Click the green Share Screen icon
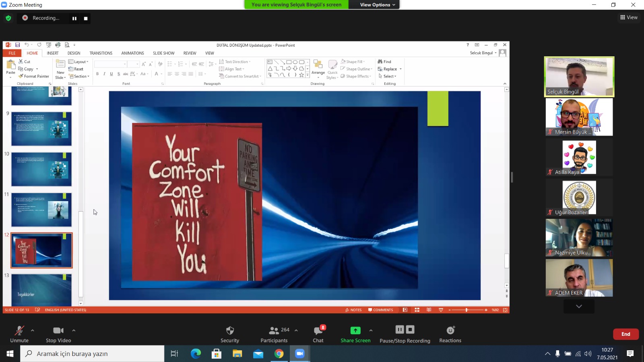Image resolution: width=644 pixels, height=362 pixels. pos(355,330)
